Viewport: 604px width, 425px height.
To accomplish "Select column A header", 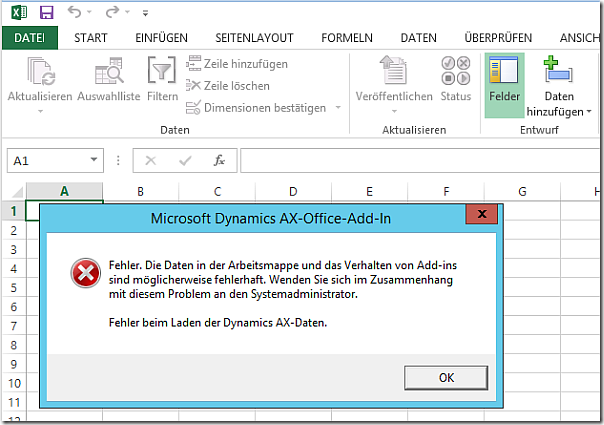I will click(64, 191).
